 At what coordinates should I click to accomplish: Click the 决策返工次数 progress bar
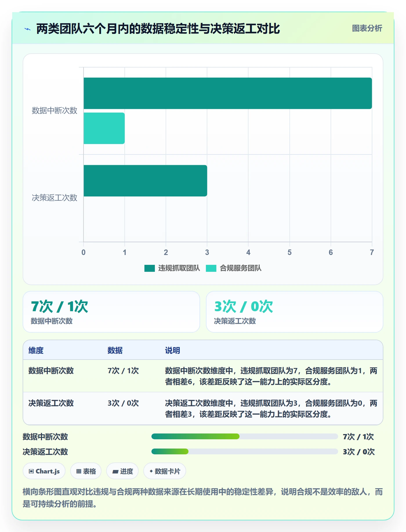tap(245, 451)
